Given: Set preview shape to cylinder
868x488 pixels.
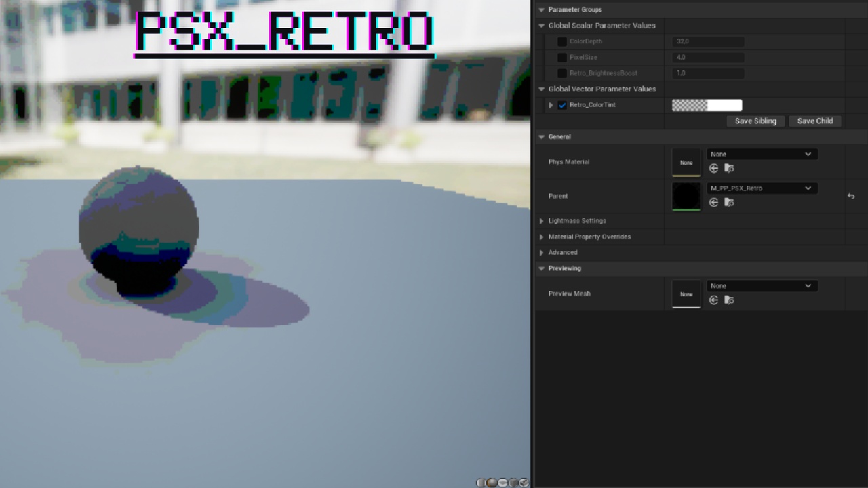Looking at the screenshot, I should 481,483.
